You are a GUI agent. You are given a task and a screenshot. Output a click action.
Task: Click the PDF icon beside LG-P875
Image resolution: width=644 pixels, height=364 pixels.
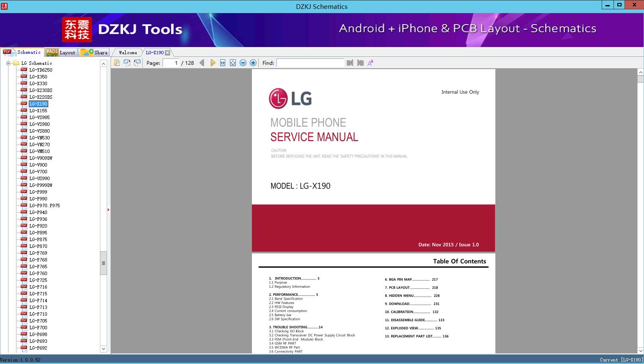(24, 239)
